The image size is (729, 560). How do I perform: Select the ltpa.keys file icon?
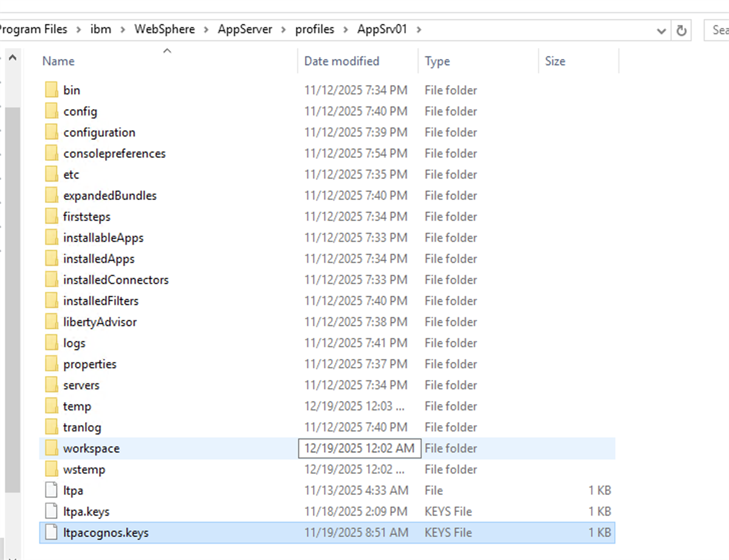[x=52, y=511]
